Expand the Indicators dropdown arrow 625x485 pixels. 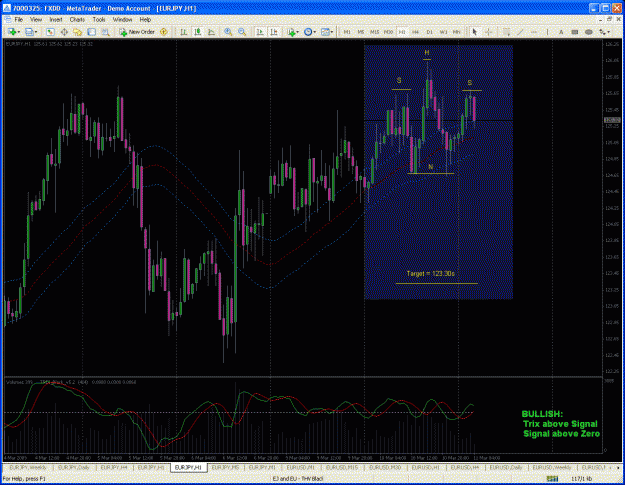coord(297,32)
